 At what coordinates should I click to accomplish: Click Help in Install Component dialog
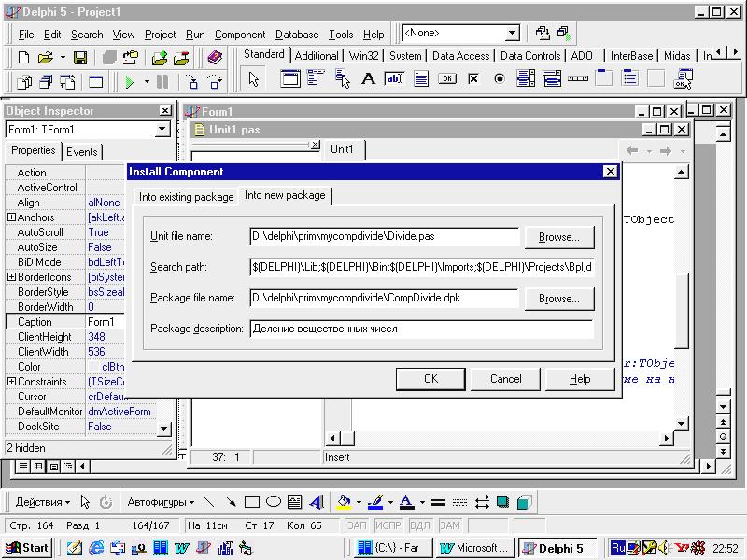(x=580, y=379)
